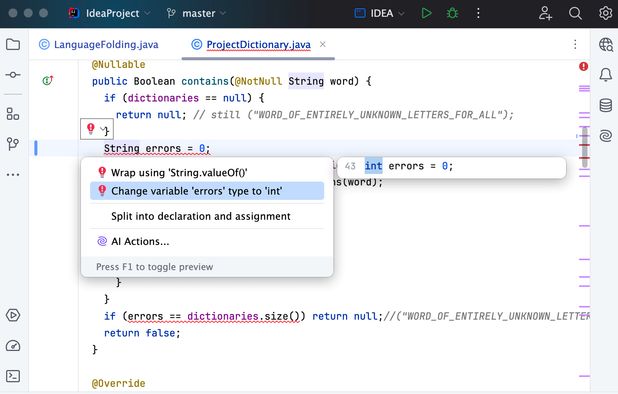The height and width of the screenshot is (394, 618).
Task: Click the 'return false;' statement
Action: pyautogui.click(x=142, y=333)
